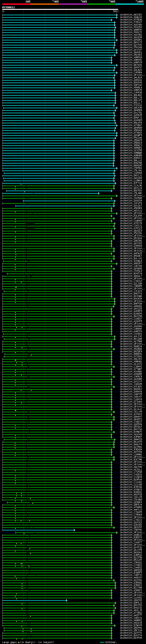Select label UniRef100_Q01781
This screenshot has height=644, width=146.
pos(131,113)
